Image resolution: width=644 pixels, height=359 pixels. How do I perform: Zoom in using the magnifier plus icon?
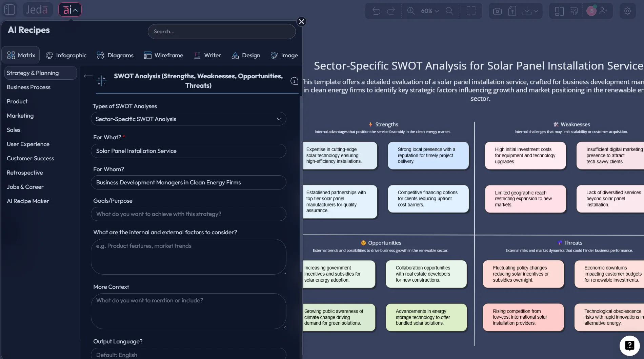411,11
